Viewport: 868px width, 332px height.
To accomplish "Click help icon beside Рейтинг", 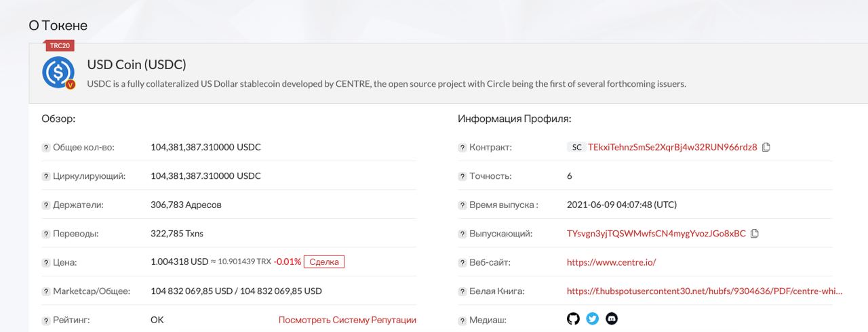I will coord(46,320).
